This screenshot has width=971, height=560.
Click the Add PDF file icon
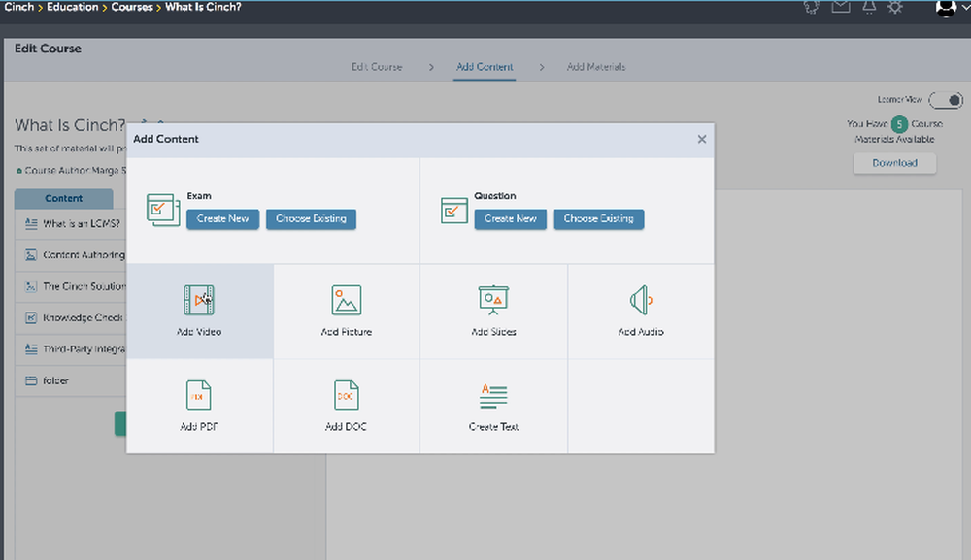(x=199, y=395)
